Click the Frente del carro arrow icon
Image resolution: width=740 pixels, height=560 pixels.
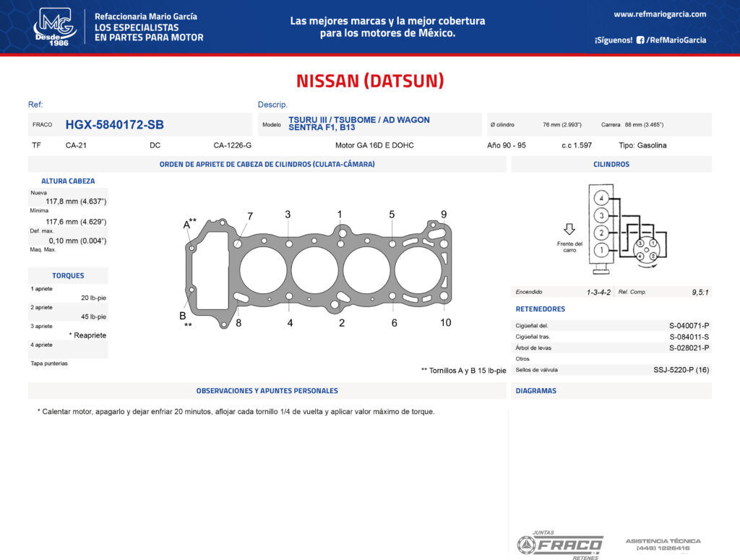coord(569,229)
